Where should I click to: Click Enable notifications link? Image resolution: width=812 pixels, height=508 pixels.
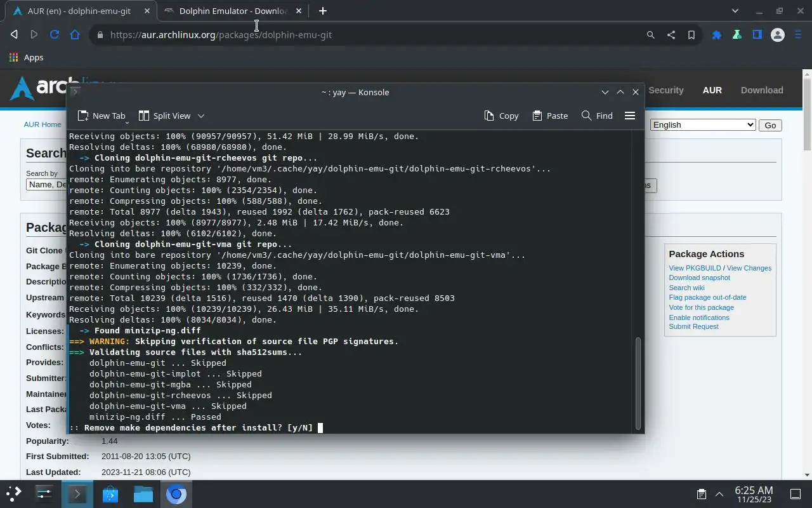click(698, 317)
